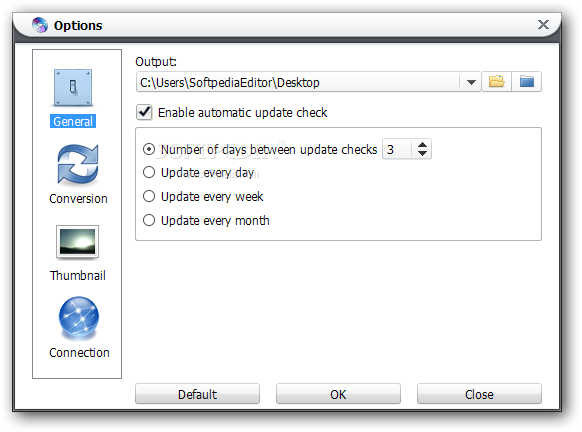Click the Default button
The width and height of the screenshot is (582, 432).
pos(197,394)
